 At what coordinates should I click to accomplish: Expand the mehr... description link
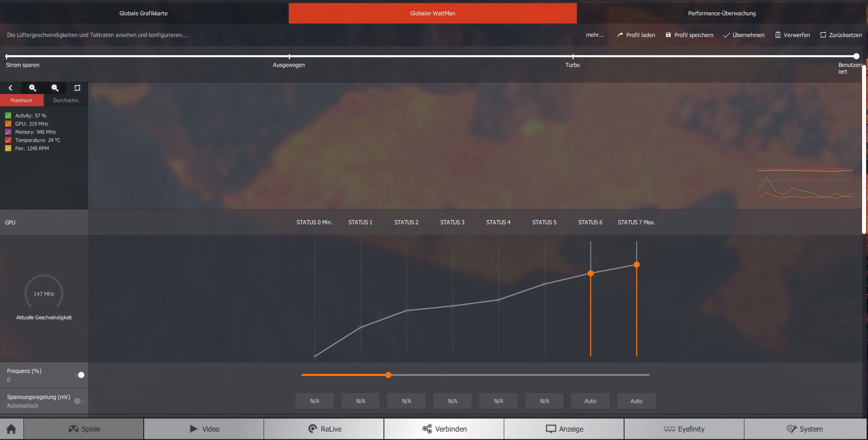coord(594,35)
